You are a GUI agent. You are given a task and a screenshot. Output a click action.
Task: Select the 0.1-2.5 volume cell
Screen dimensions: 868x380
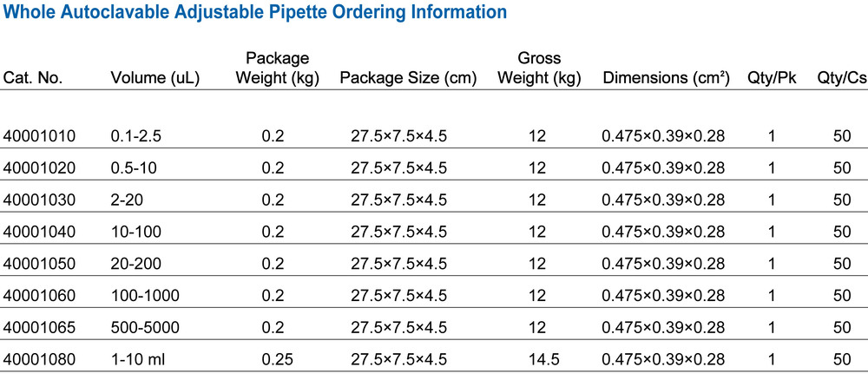(136, 135)
